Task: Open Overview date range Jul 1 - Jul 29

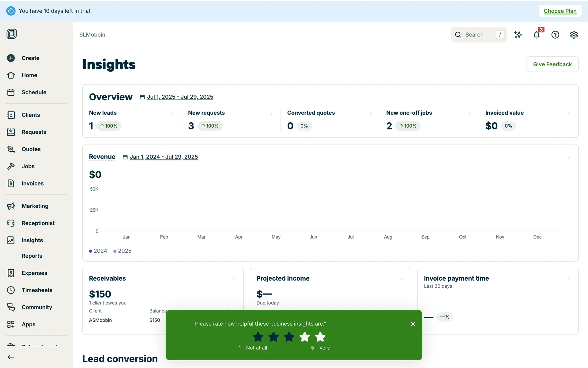Action: pos(180,97)
